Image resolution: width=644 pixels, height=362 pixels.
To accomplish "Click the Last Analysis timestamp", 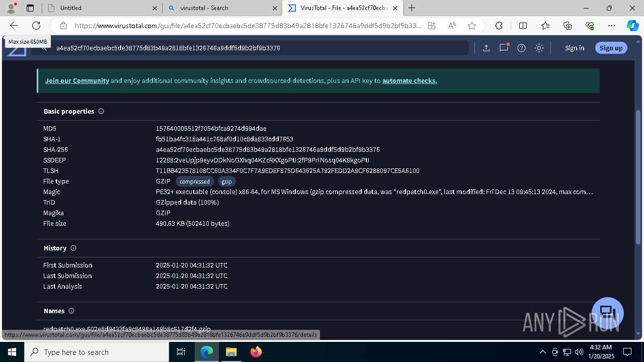I will click(x=192, y=287).
